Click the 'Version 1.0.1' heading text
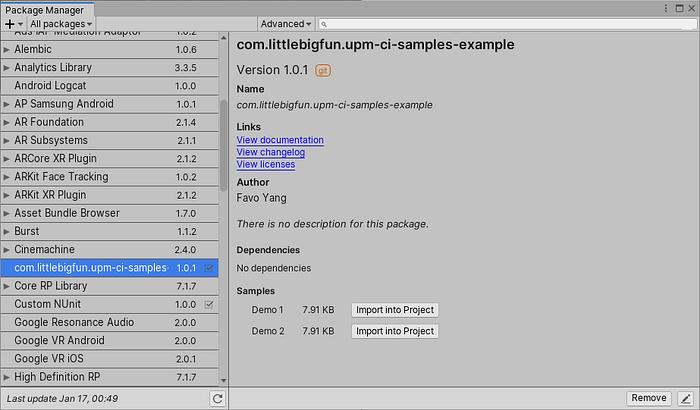The height and width of the screenshot is (410, 700). (x=272, y=70)
